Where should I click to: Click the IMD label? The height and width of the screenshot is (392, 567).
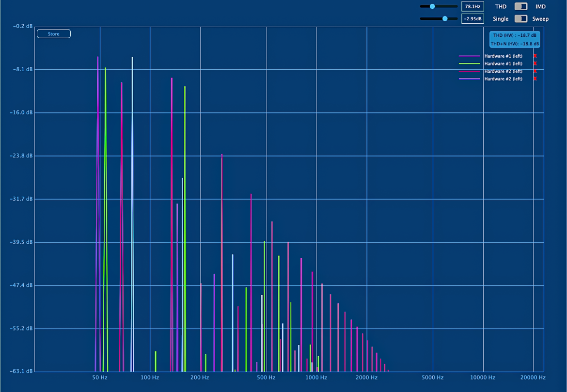540,6
